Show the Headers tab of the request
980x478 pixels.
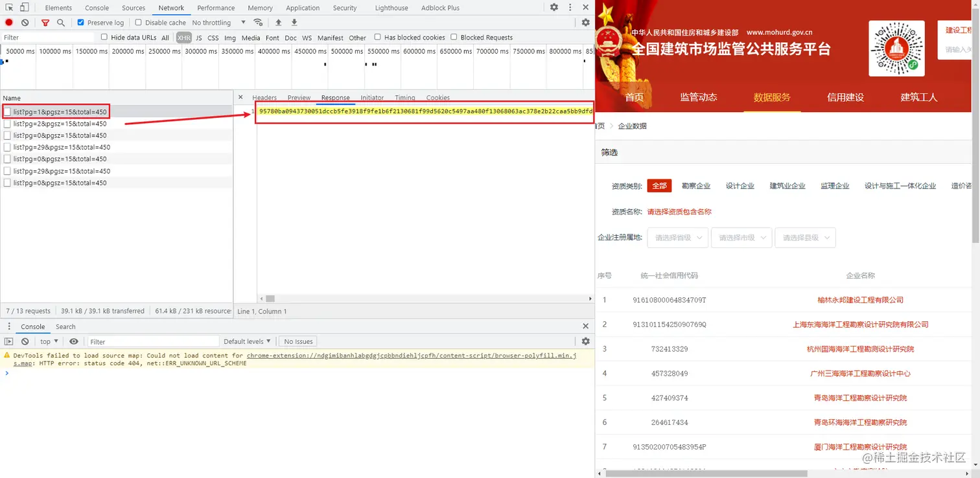pos(264,98)
